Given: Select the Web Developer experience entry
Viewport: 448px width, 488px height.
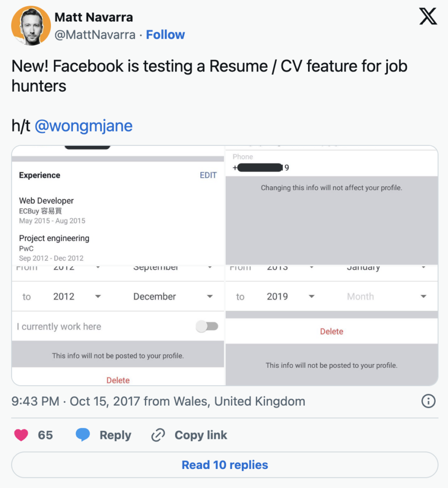Looking at the screenshot, I should coord(47,201).
